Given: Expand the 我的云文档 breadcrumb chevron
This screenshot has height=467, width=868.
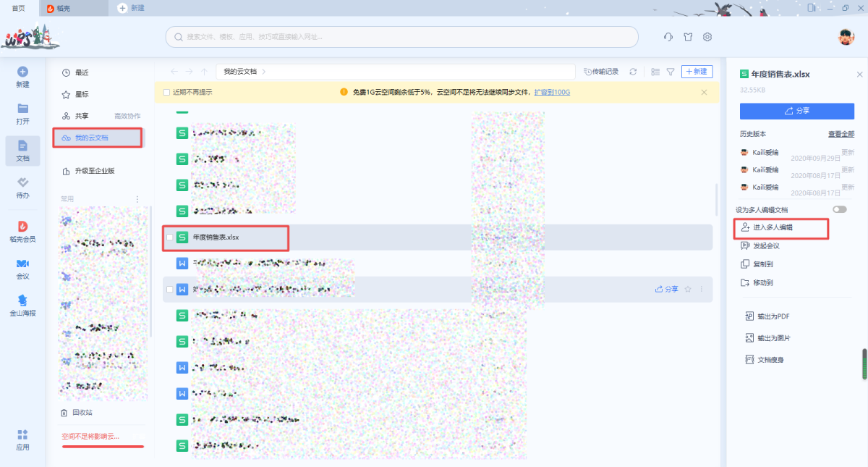Looking at the screenshot, I should 264,72.
